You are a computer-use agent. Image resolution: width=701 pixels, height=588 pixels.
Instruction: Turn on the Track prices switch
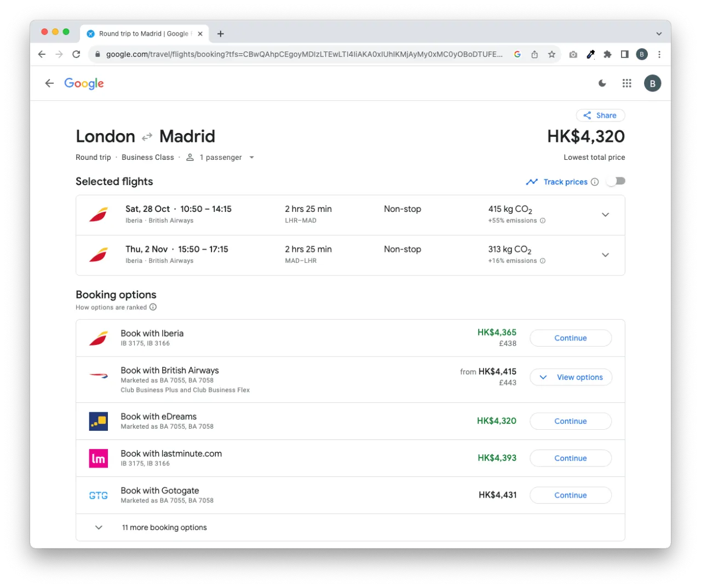coord(616,181)
